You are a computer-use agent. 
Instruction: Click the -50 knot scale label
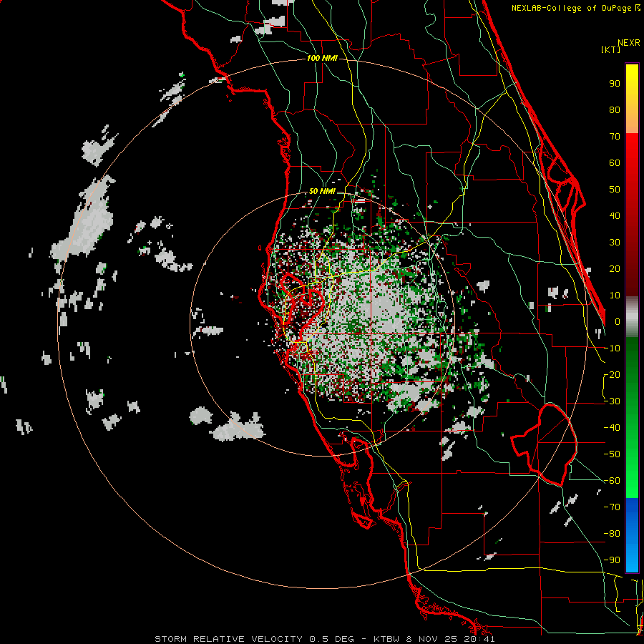click(x=612, y=454)
